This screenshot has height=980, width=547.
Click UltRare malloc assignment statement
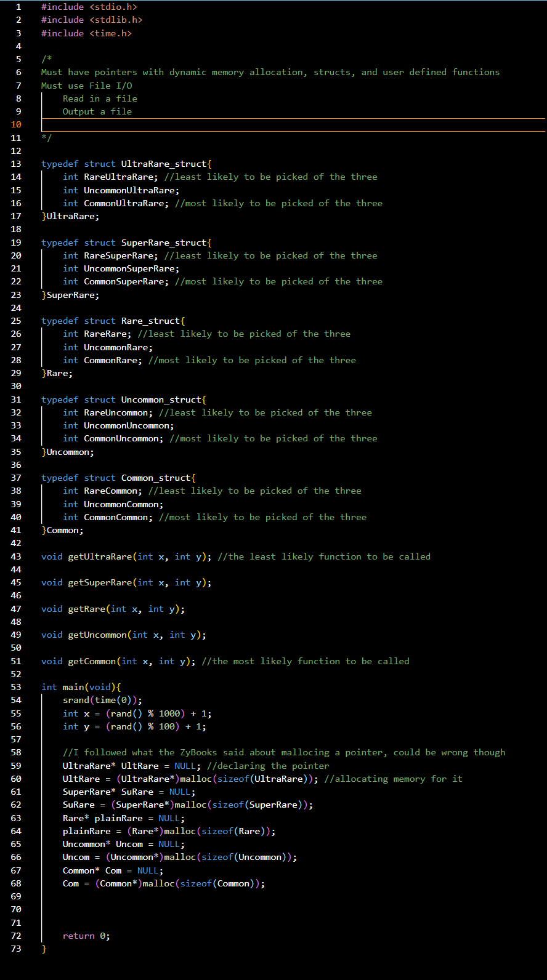pos(190,779)
